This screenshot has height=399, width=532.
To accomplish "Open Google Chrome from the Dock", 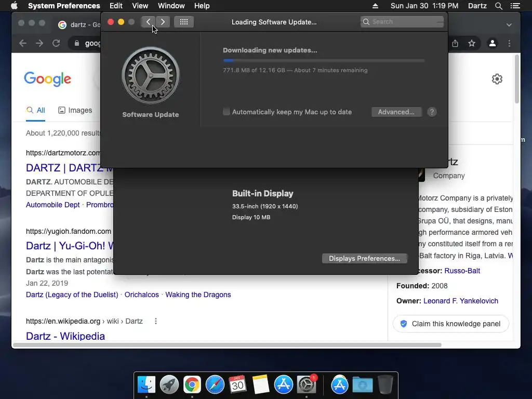I will click(x=192, y=385).
